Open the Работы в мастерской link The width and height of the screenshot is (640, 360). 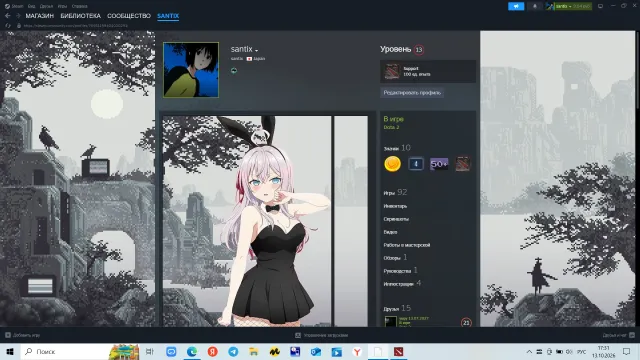(x=407, y=245)
